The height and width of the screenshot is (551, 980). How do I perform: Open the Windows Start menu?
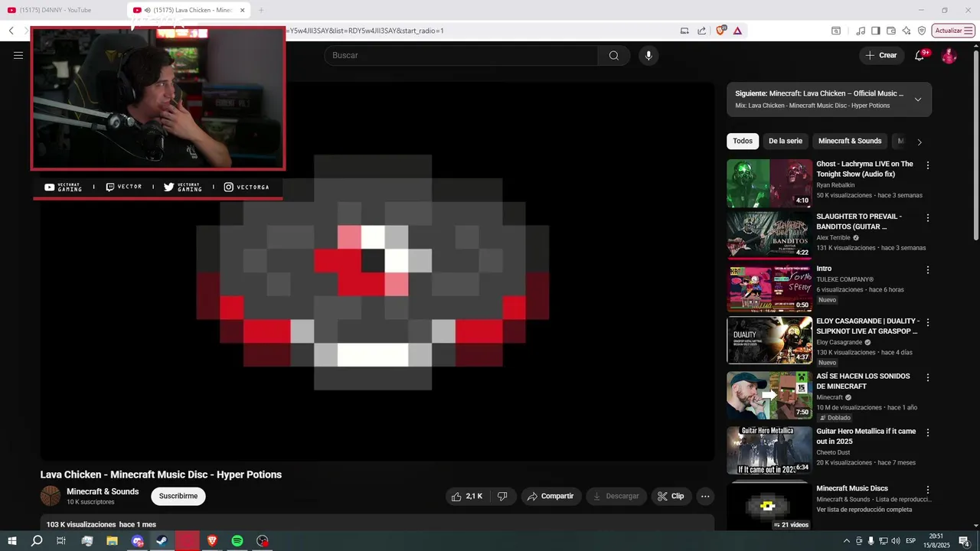tap(11, 540)
